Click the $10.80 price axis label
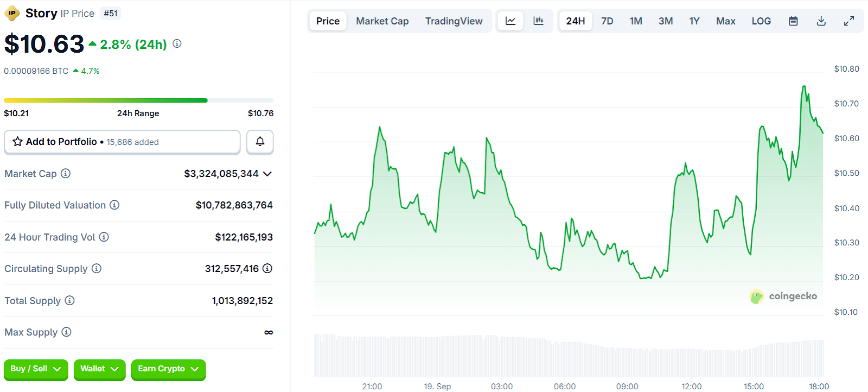Viewport: 868px width, 392px height. pyautogui.click(x=847, y=69)
